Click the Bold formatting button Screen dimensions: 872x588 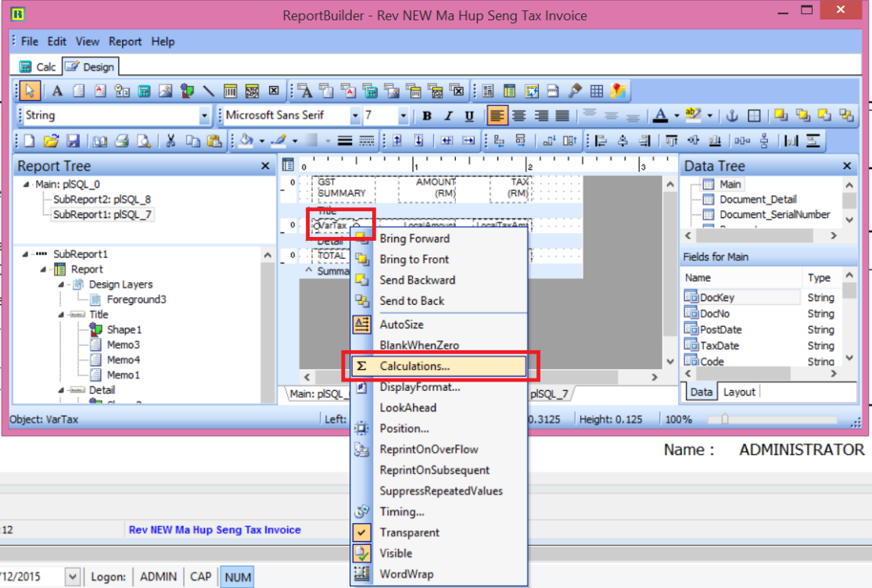[427, 117]
